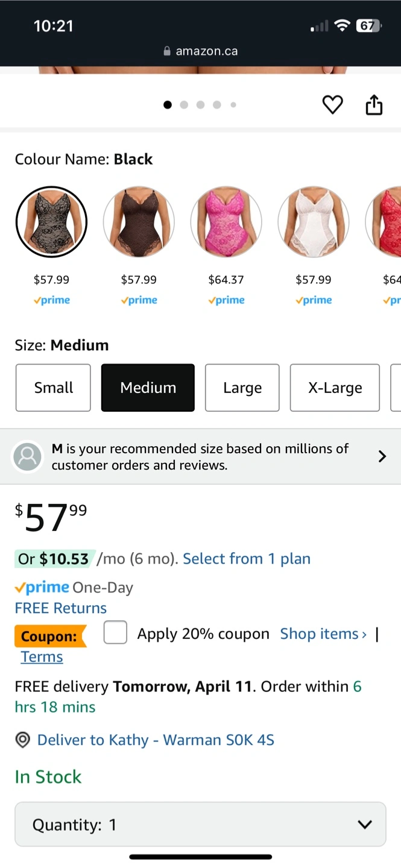The image size is (401, 868).
Task: Tap the share icon
Action: [374, 105]
